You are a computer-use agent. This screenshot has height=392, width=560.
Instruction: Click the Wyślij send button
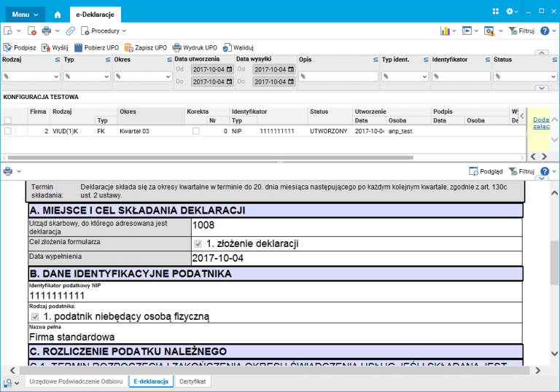[55, 47]
